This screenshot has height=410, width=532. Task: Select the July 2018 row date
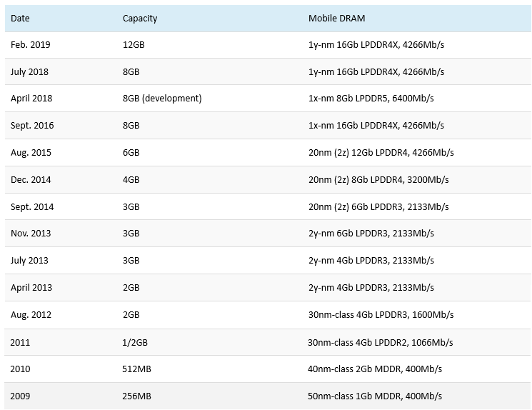(x=29, y=72)
